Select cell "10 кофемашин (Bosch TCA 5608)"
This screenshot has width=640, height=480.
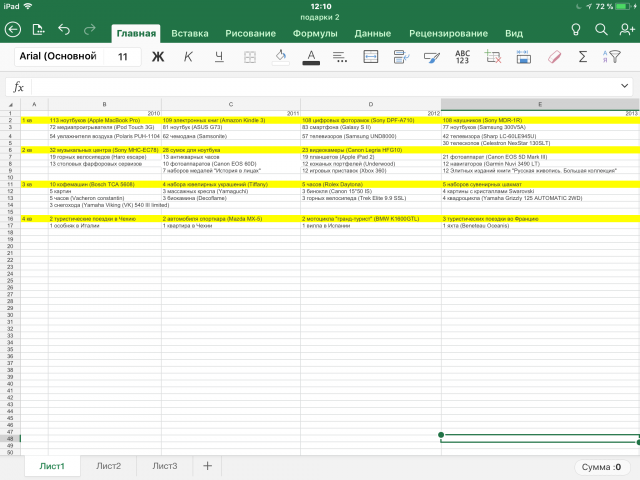point(105,184)
